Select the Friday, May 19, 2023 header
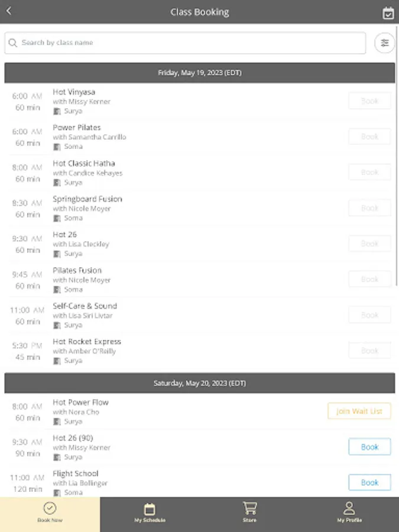 (200, 73)
